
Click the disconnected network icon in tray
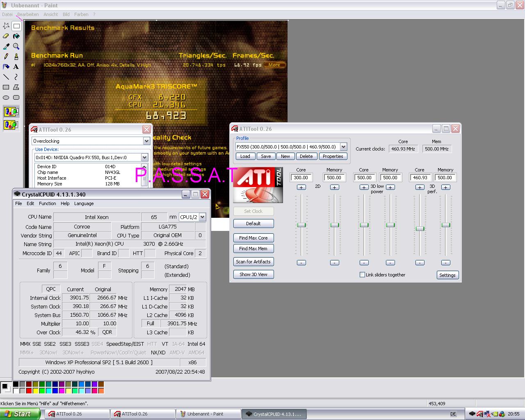[487, 414]
